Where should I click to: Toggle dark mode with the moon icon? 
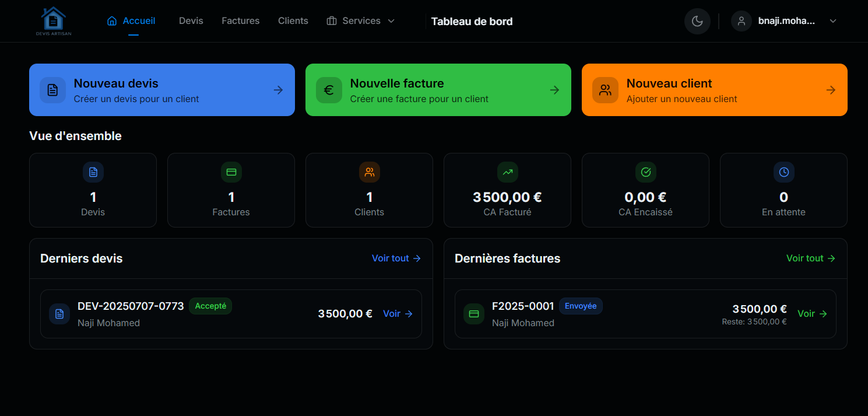click(697, 21)
